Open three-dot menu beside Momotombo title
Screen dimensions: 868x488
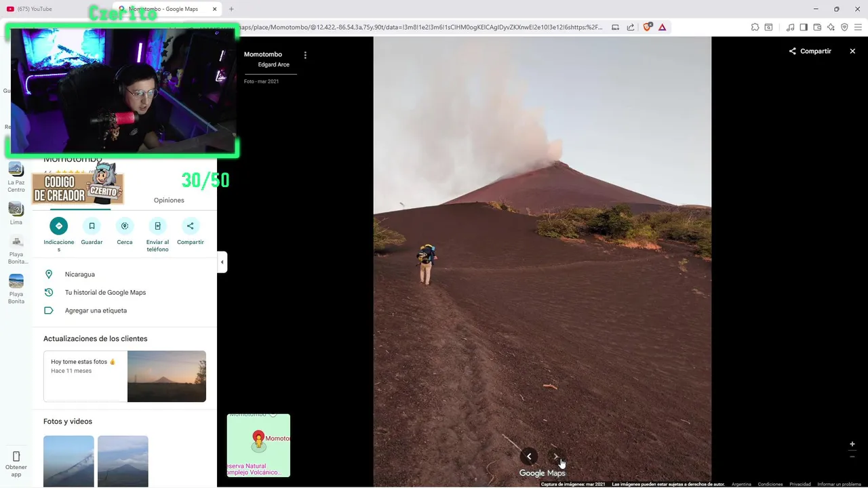(x=305, y=55)
